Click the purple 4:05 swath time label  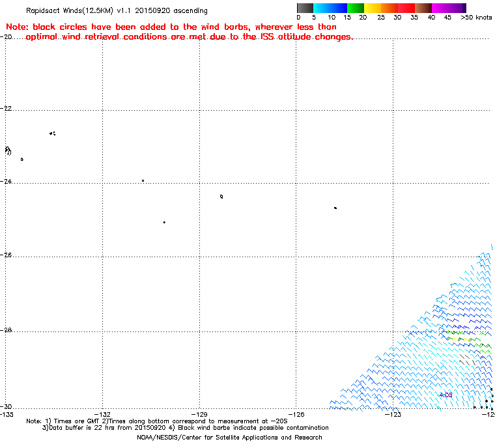445,395
